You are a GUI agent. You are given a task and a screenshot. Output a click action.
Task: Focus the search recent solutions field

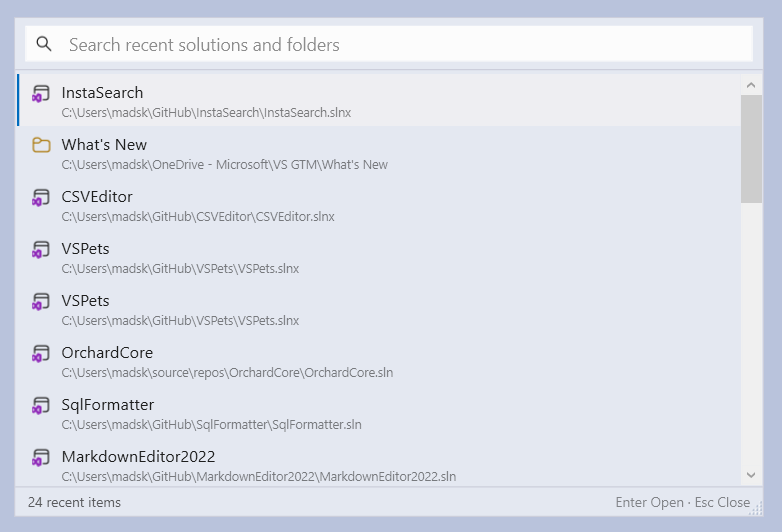[x=400, y=45]
